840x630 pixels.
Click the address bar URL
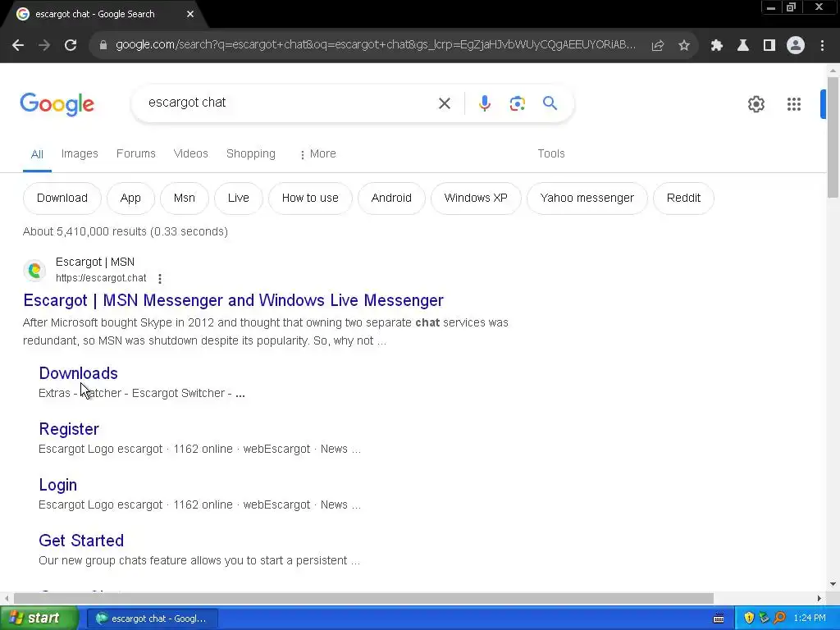point(376,45)
